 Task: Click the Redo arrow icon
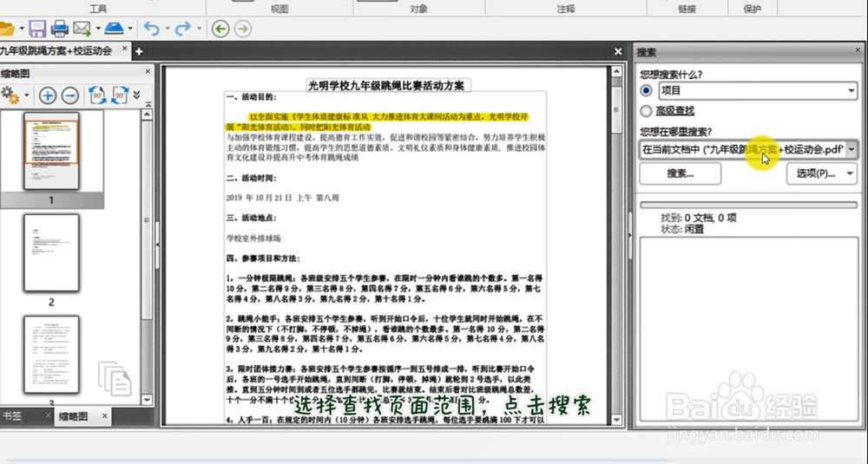click(183, 29)
